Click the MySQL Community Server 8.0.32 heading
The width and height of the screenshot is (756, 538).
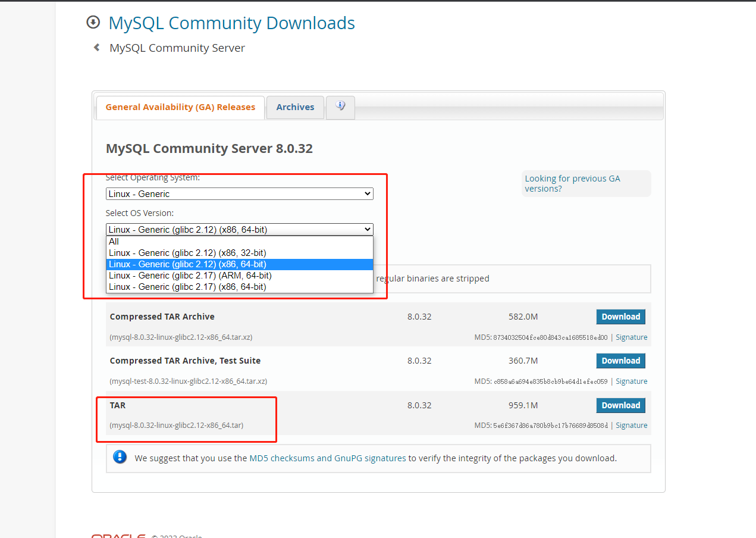[209, 148]
